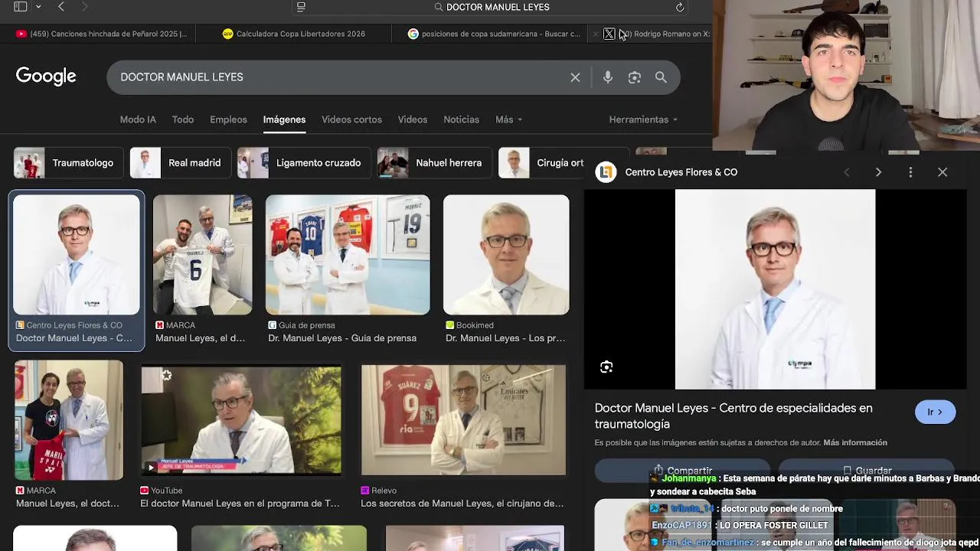
Task: Open Centro Leyes Flores & CO image result
Action: [x=77, y=255]
